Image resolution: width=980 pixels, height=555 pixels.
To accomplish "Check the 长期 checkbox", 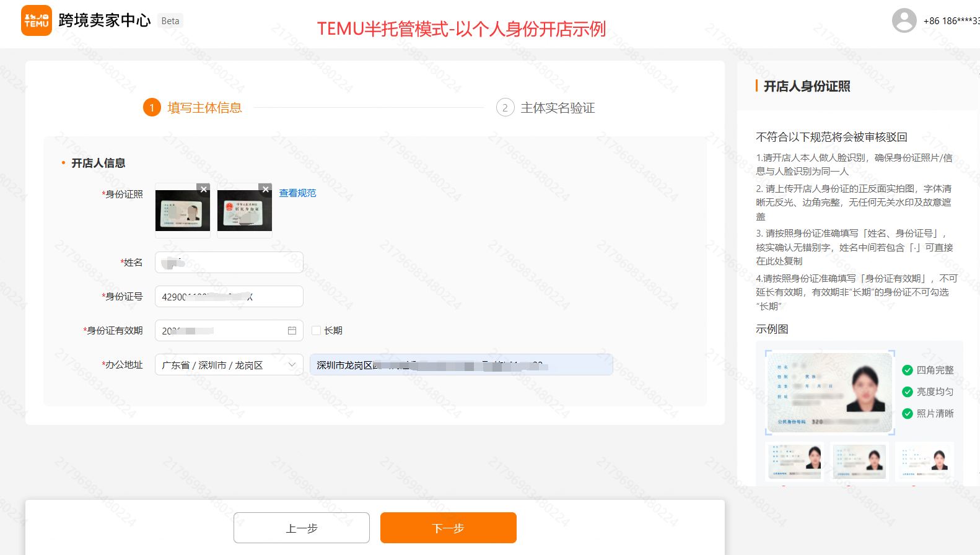I will point(316,331).
